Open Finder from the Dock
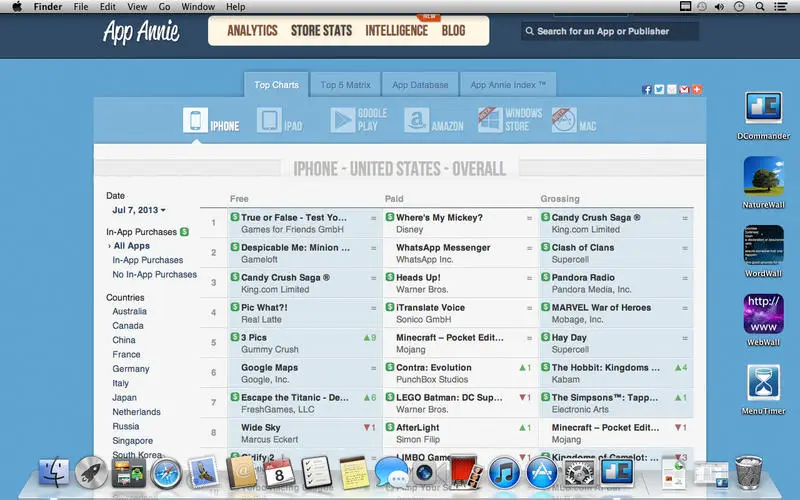The image size is (800, 500). [54, 472]
